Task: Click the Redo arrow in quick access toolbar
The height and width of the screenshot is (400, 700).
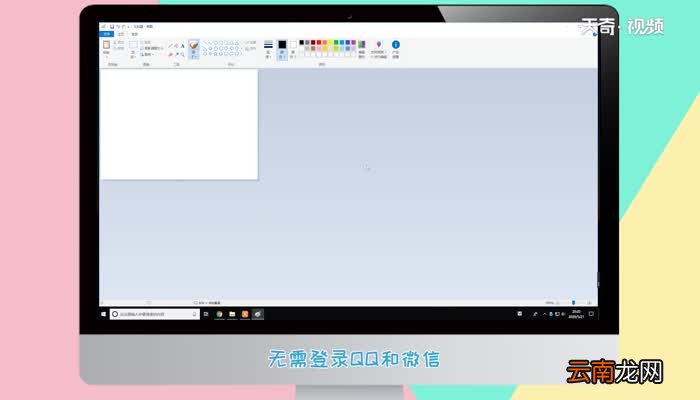Action: [x=124, y=27]
